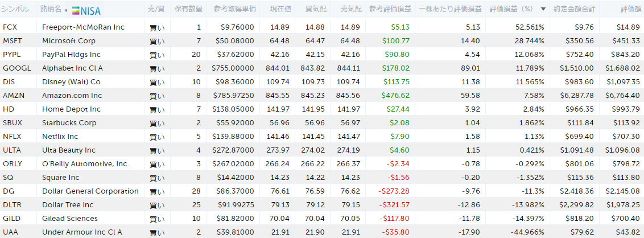Click Amazon.com Inc name
This screenshot has height=238, width=644.
(72, 95)
